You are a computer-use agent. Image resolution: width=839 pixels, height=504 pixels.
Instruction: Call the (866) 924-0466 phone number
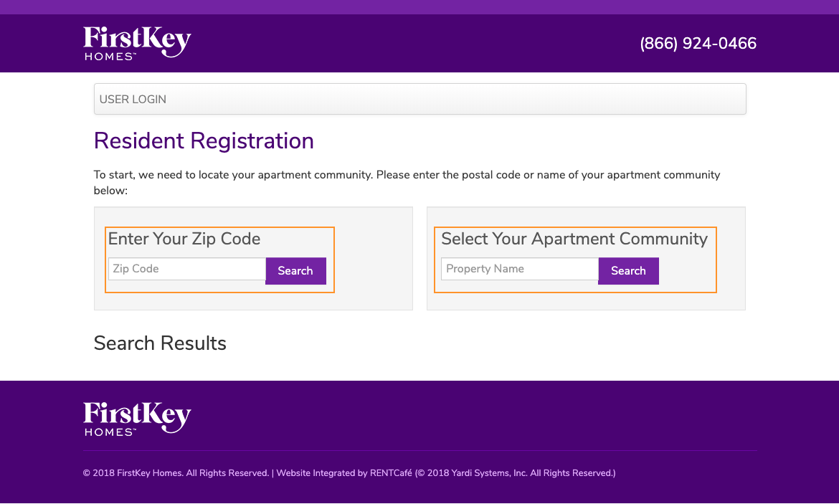coord(698,43)
